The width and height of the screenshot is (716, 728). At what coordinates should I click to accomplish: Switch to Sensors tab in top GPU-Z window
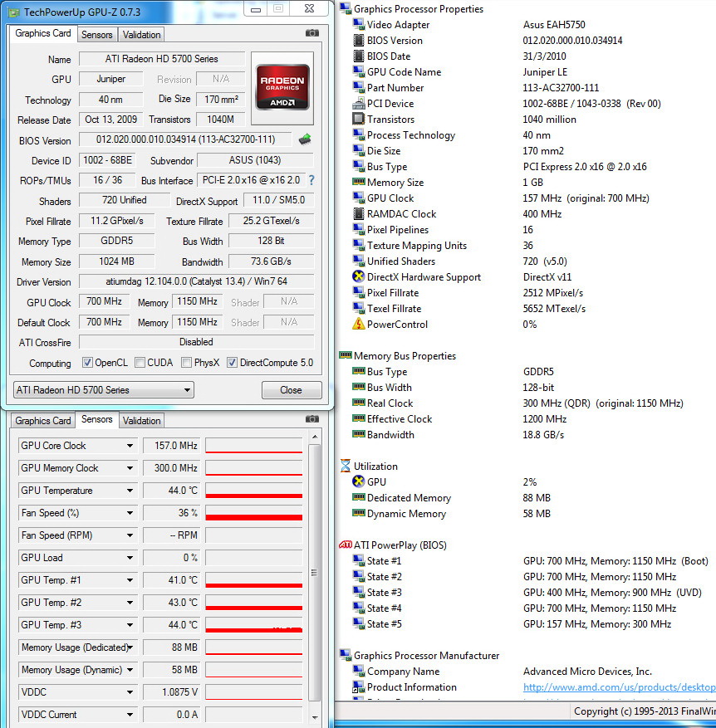click(96, 35)
